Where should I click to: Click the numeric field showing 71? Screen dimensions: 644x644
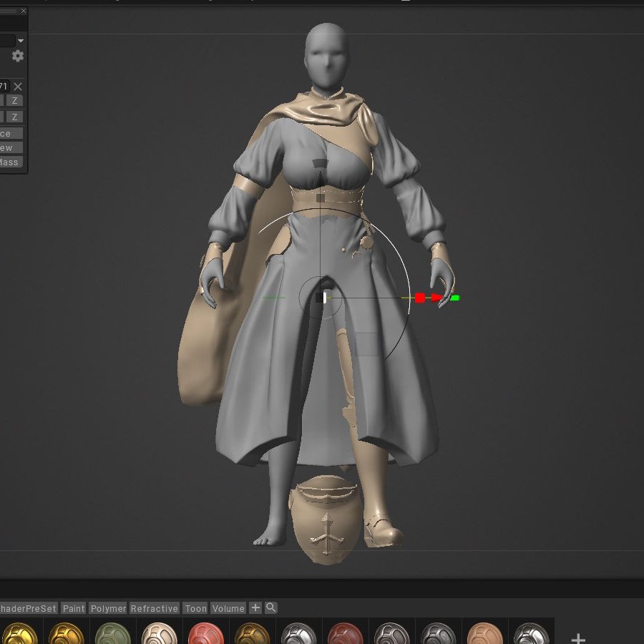(6, 86)
